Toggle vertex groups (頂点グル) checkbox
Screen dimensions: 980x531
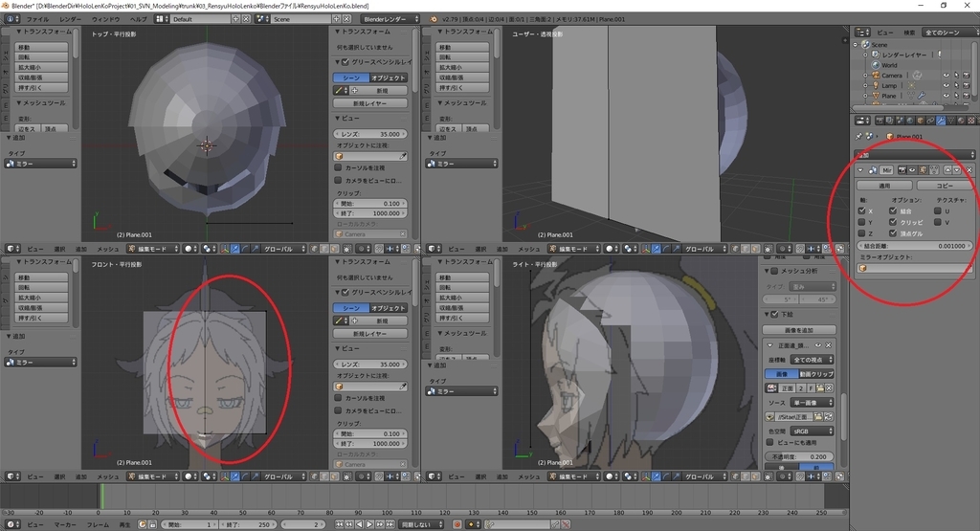893,233
